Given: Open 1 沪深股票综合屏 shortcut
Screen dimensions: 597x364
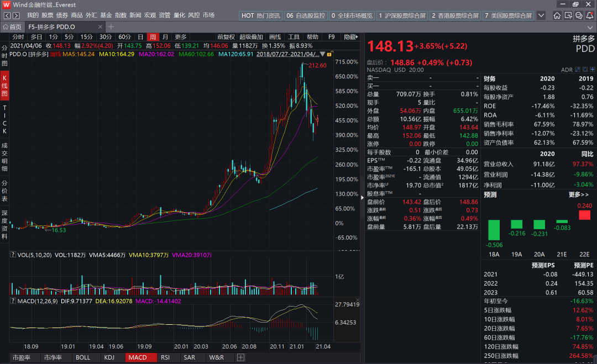Looking at the screenshot, I should point(402,15).
